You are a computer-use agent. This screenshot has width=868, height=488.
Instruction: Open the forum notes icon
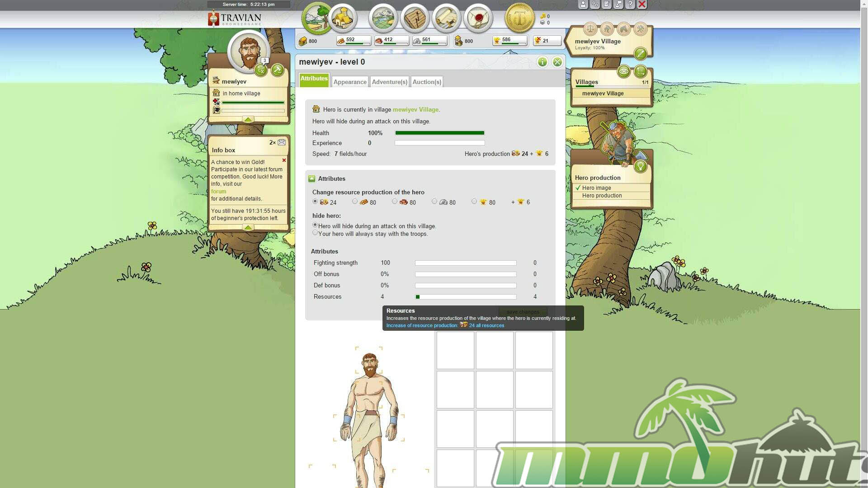607,5
